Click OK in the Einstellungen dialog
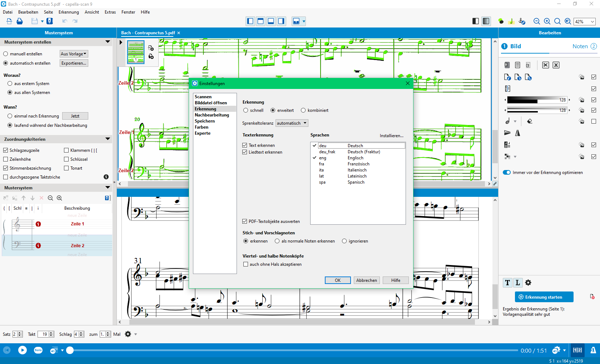 pyautogui.click(x=338, y=280)
